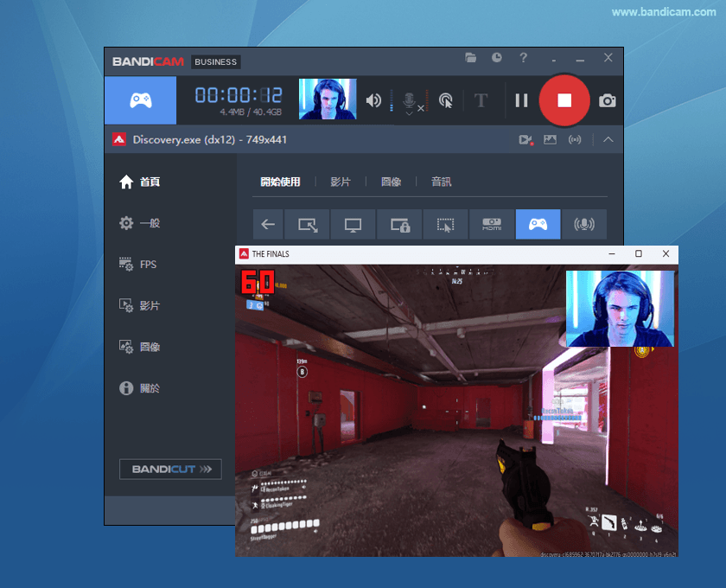Select audio-only recording mode

584,224
